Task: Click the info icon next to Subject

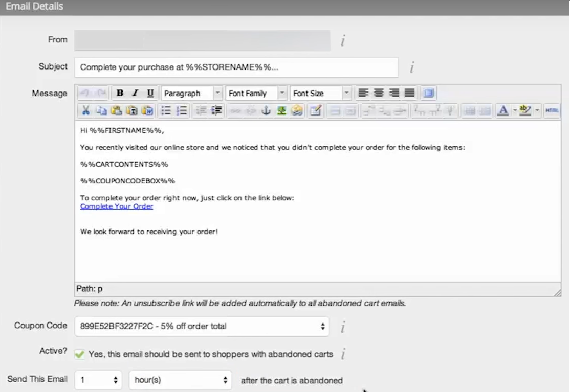Action: [412, 67]
